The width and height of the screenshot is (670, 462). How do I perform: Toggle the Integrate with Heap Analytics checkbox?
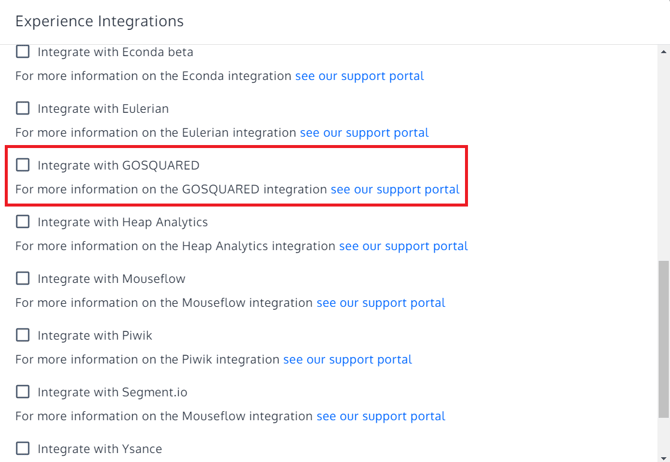point(23,222)
